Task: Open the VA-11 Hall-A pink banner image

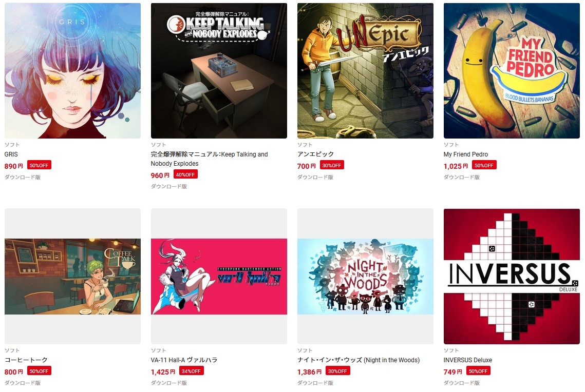Action: pyautogui.click(x=219, y=277)
